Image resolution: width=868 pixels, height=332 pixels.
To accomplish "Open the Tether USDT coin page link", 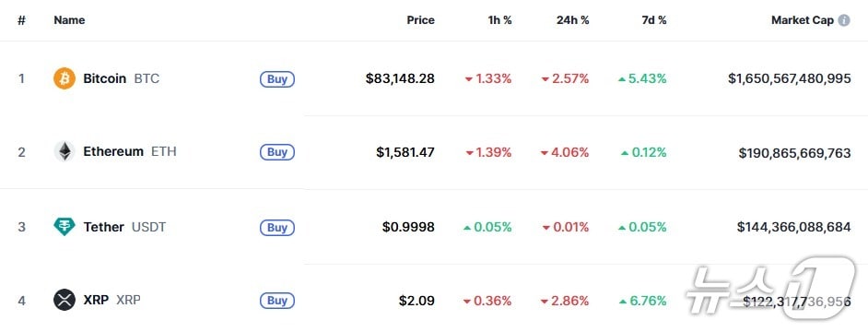I will point(124,227).
